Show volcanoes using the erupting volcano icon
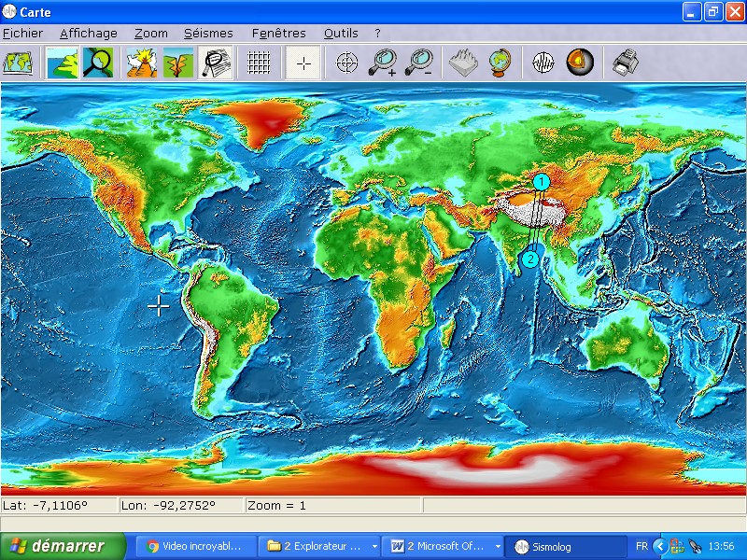This screenshot has width=747, height=560. click(142, 63)
